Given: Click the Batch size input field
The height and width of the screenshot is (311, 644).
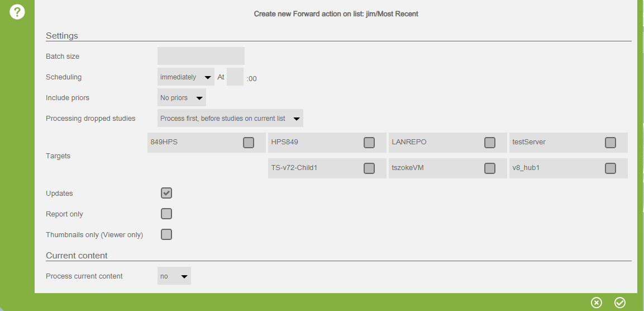Looking at the screenshot, I should pyautogui.click(x=201, y=56).
